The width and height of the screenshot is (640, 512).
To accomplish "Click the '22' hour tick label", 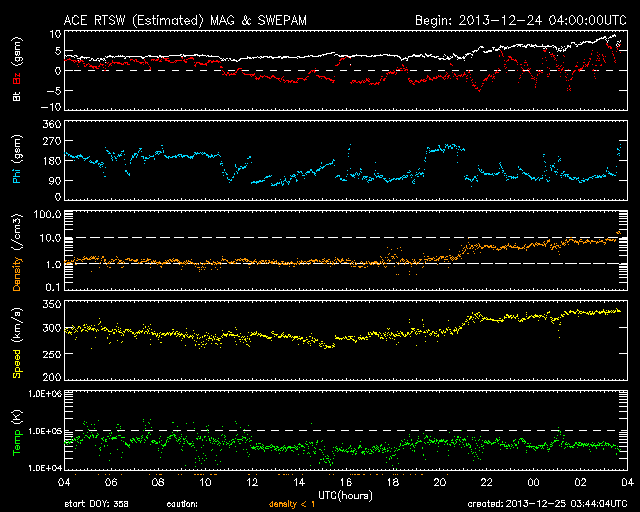I will tap(487, 483).
